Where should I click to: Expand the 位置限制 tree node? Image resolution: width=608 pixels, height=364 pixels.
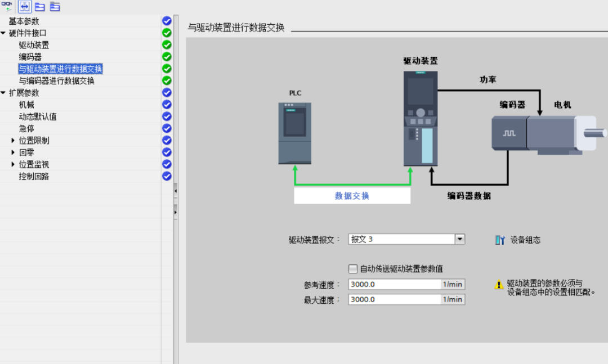coord(14,141)
